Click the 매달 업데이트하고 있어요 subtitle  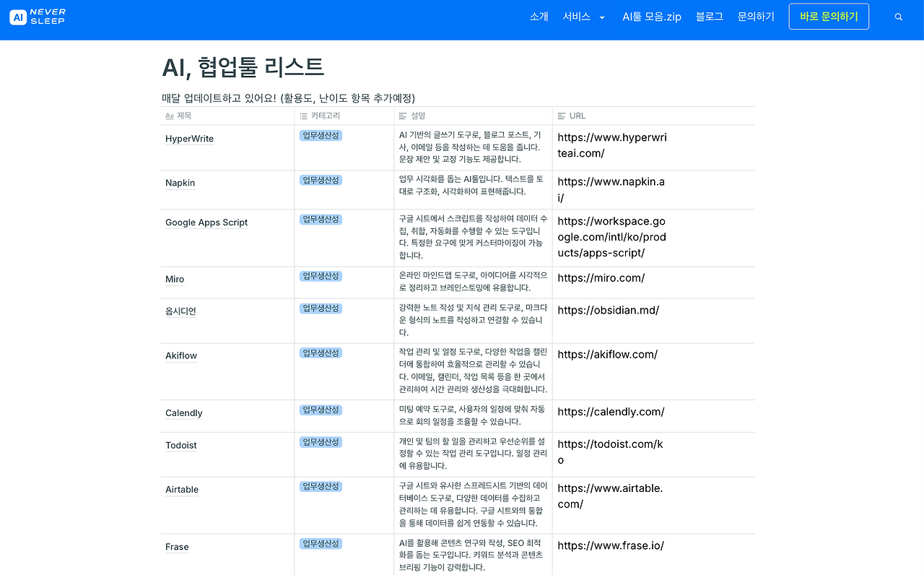click(289, 98)
